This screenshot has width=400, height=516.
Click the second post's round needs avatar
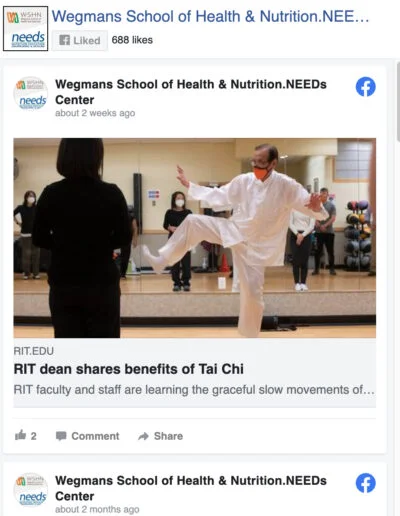pyautogui.click(x=31, y=490)
